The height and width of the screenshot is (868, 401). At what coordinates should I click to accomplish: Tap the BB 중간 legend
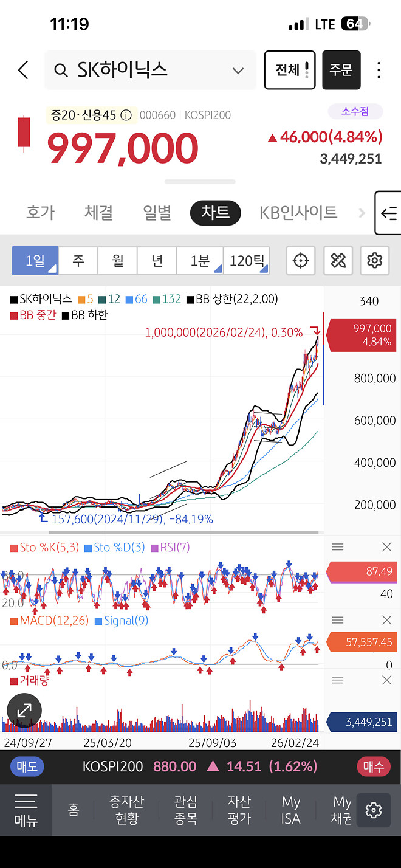pos(33,315)
